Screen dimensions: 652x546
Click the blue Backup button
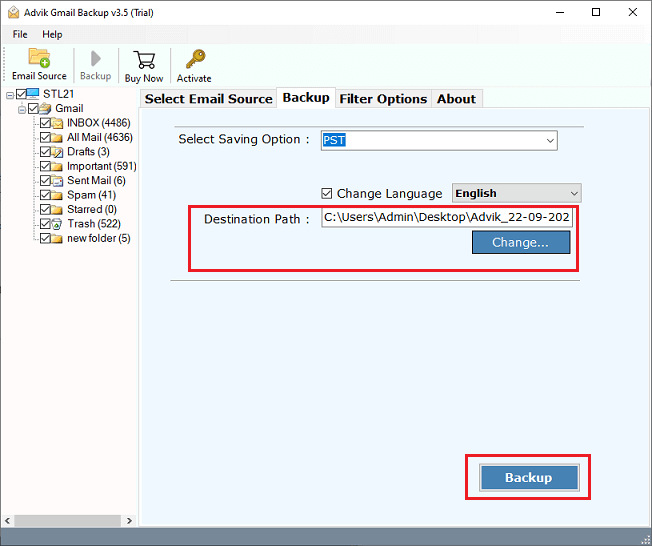tap(529, 477)
